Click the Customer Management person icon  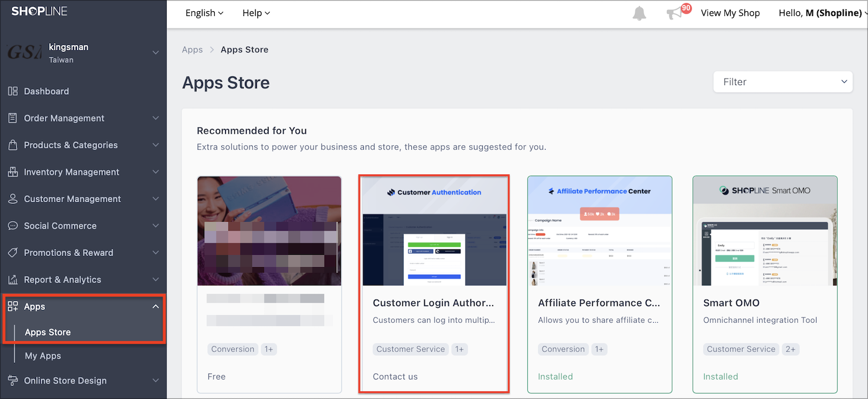12,199
